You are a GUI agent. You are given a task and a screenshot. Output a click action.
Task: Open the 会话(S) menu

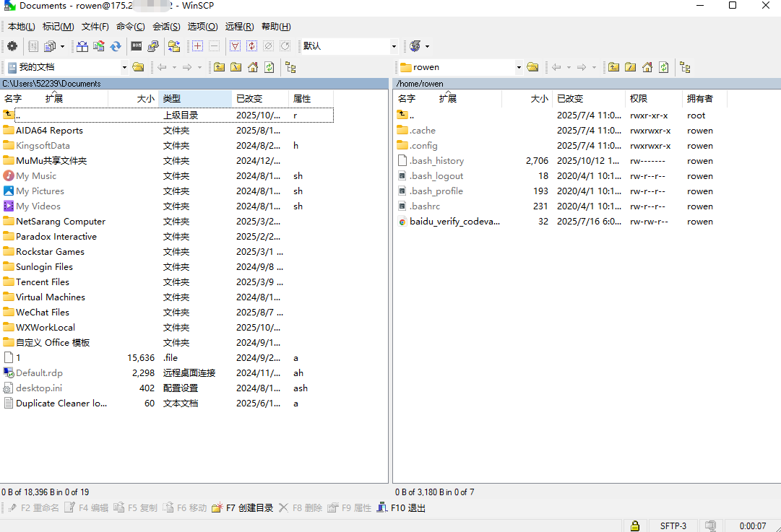[x=165, y=26]
